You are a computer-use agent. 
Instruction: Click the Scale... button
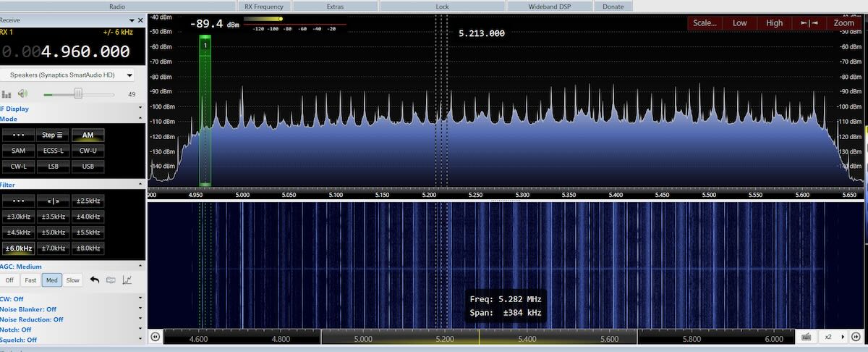click(705, 23)
